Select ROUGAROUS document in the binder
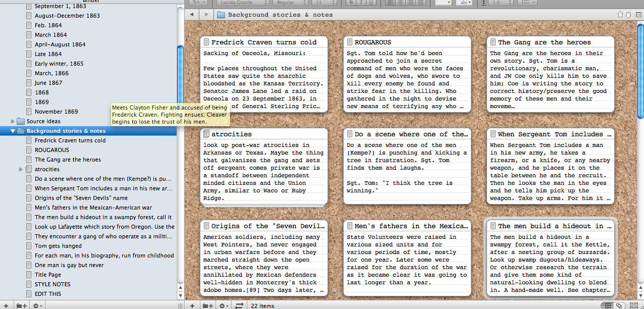644x309 pixels. (x=51, y=150)
